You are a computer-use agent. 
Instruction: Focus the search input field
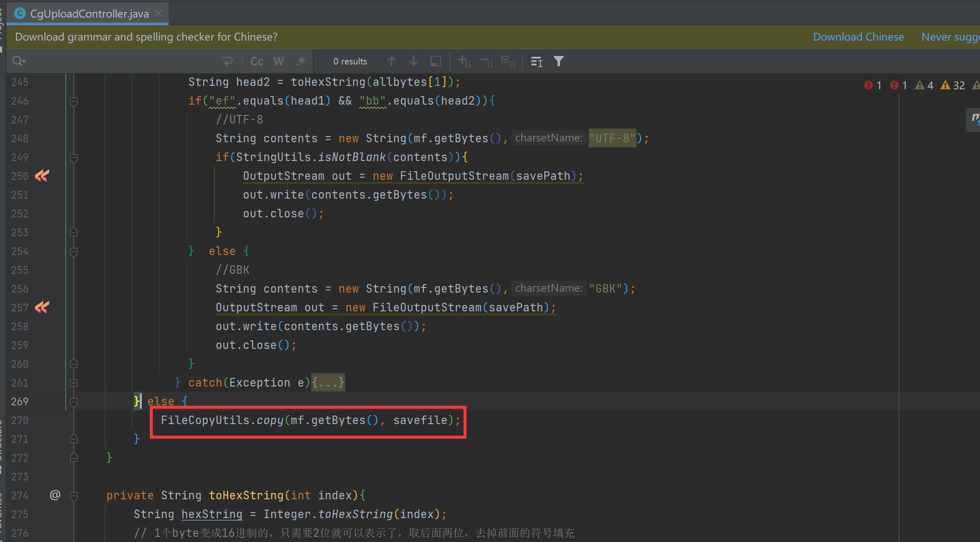(x=124, y=62)
